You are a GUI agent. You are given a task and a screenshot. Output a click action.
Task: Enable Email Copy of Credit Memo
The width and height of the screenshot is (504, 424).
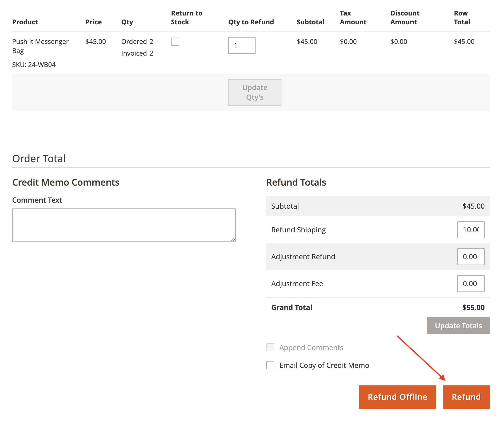click(x=270, y=365)
